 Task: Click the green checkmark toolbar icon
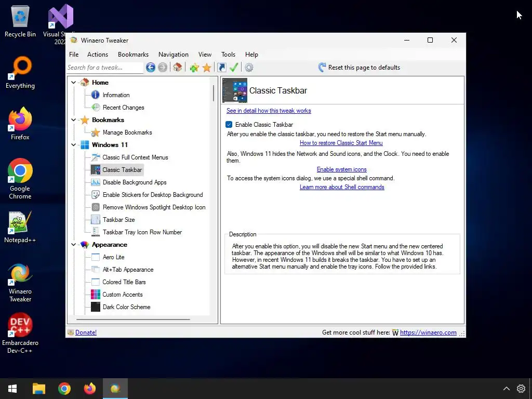tap(234, 67)
